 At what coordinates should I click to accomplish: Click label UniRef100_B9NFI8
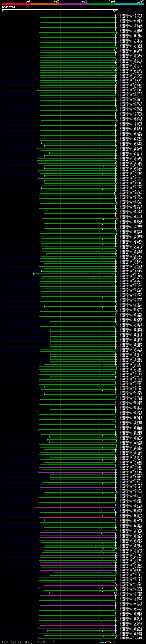[x=131, y=58]
